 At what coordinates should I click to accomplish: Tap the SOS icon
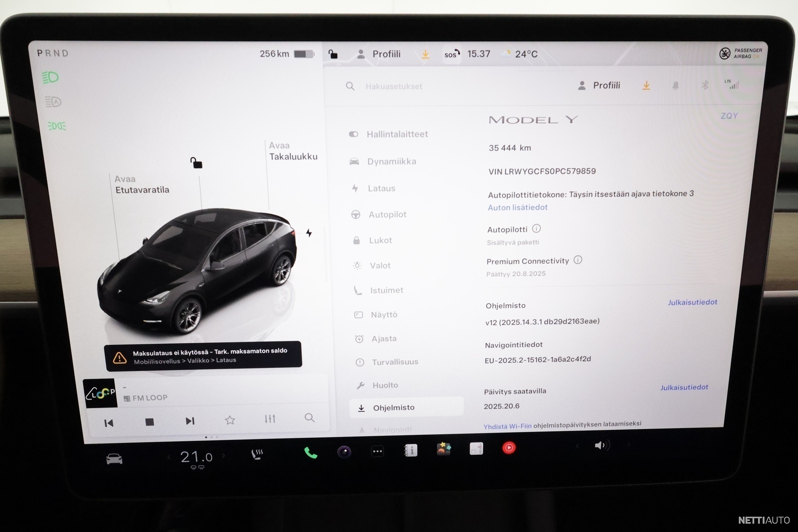click(452, 54)
